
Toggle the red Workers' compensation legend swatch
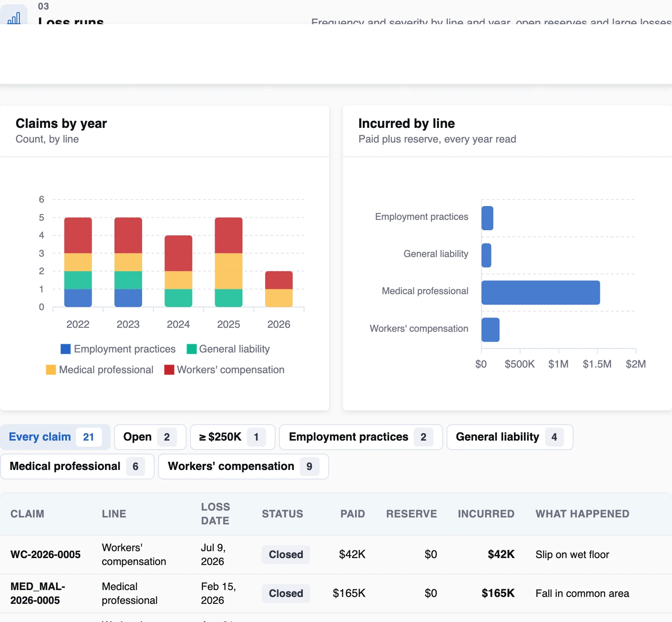click(169, 370)
